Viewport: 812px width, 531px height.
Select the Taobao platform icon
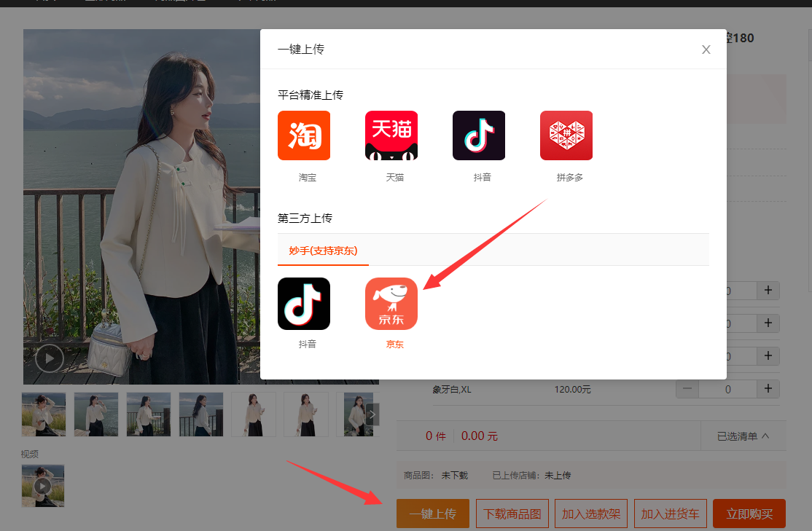click(304, 135)
